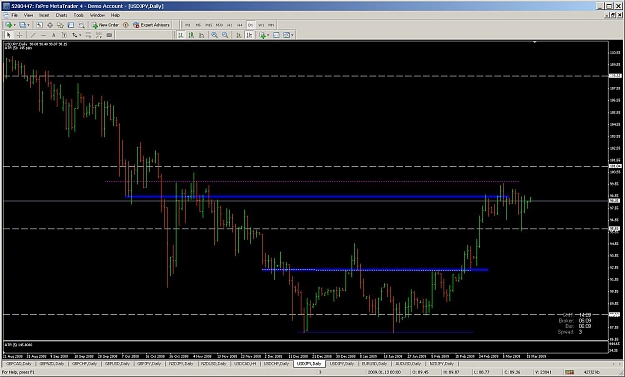Image resolution: width=625 pixels, height=377 pixels.
Task: Select the text label tool
Action: (64, 35)
